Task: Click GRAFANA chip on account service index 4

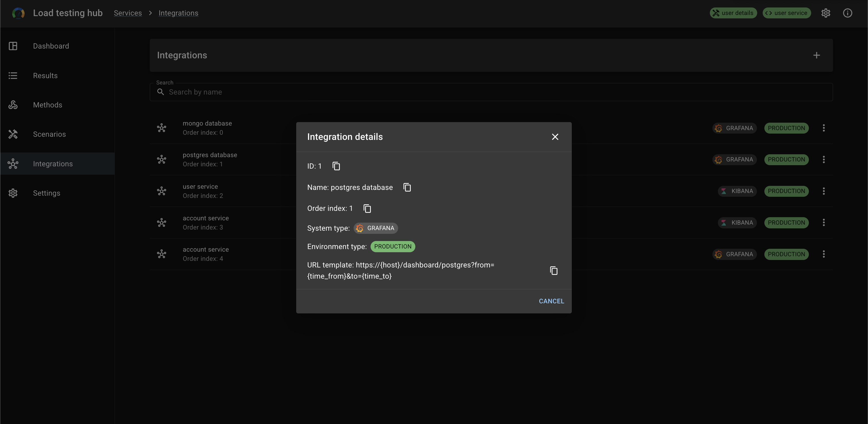Action: [x=735, y=254]
